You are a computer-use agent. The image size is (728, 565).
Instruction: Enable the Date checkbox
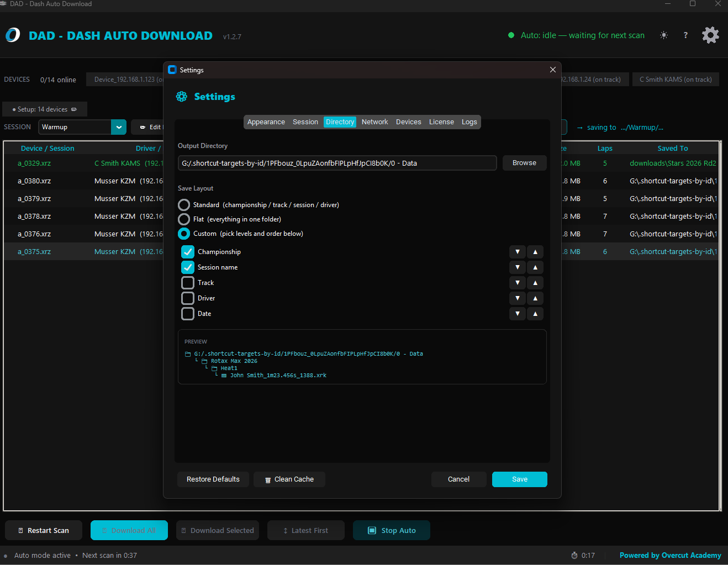click(x=188, y=314)
